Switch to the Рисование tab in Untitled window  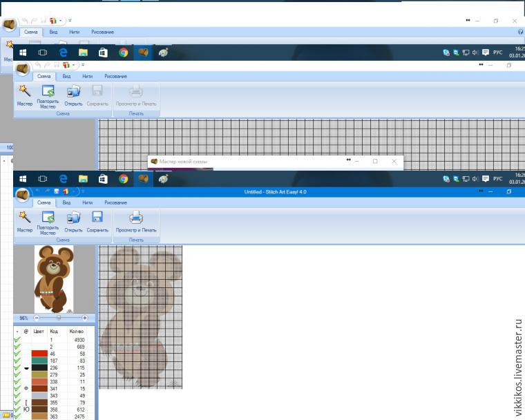click(x=115, y=202)
